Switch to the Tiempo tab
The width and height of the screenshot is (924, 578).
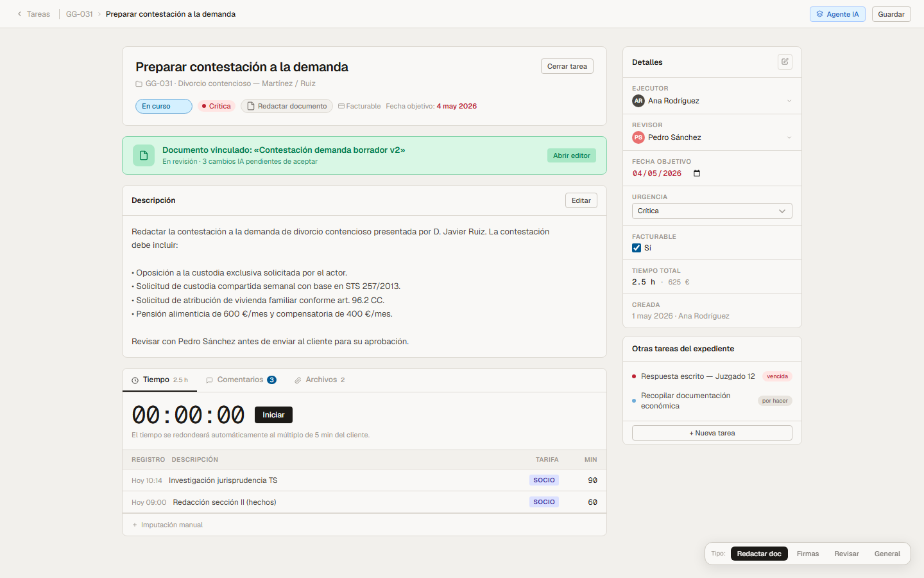point(160,380)
